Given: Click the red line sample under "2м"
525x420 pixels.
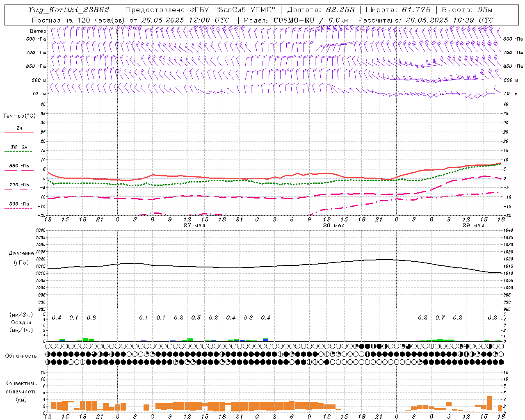Looking at the screenshot, I should 19,133.
